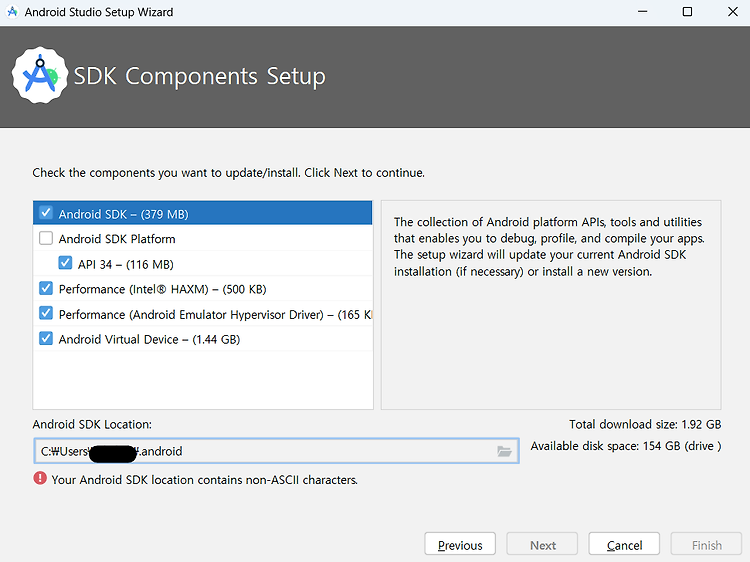The image size is (750, 562).
Task: Select the Performance (Intel HAXM) row text
Action: pos(163,289)
